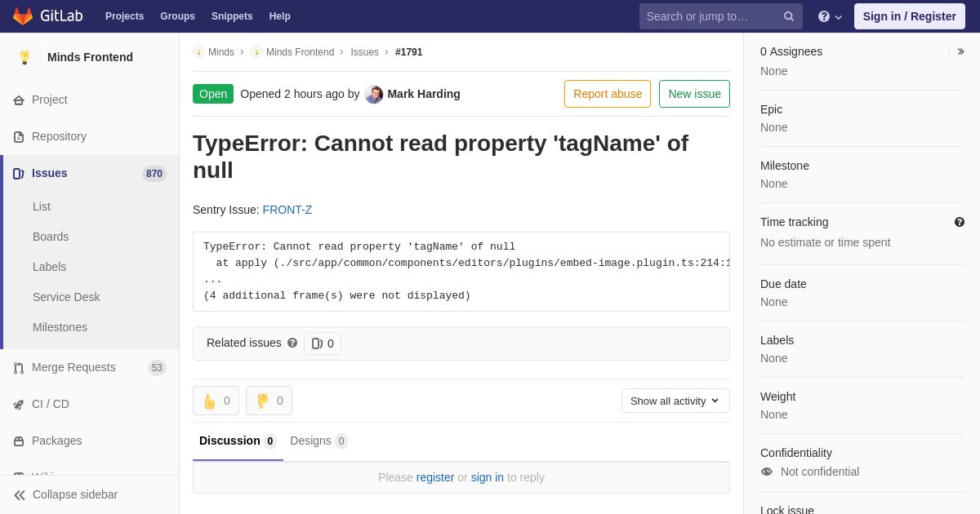Click the Minds breadcrumb avatar icon
This screenshot has width=980, height=514.
coord(198,52)
